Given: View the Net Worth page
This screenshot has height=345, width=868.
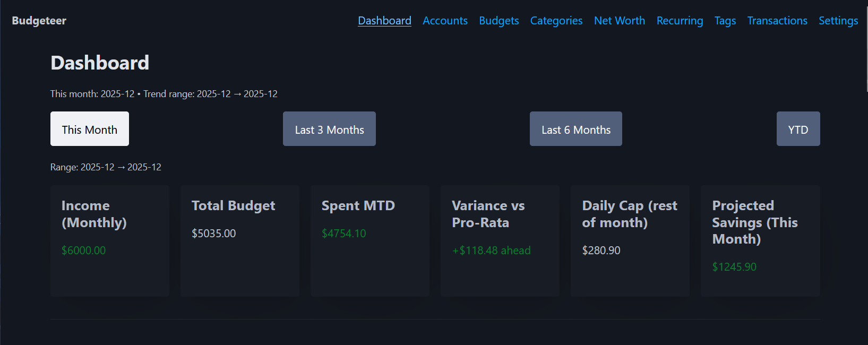Looking at the screenshot, I should coord(620,21).
